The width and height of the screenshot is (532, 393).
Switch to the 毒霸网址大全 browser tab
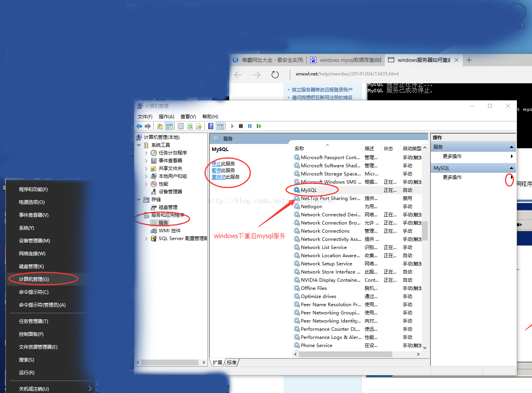pyautogui.click(x=269, y=60)
